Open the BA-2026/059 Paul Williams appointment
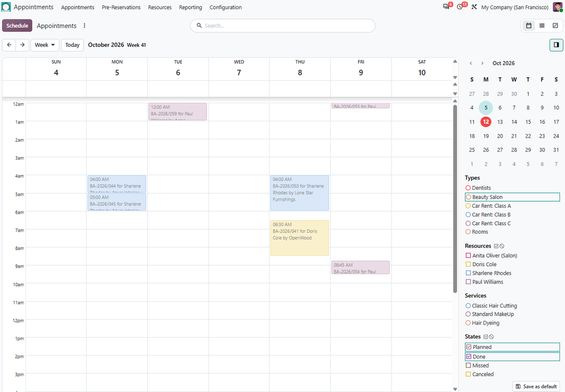The height and width of the screenshot is (392, 565). tap(177, 111)
